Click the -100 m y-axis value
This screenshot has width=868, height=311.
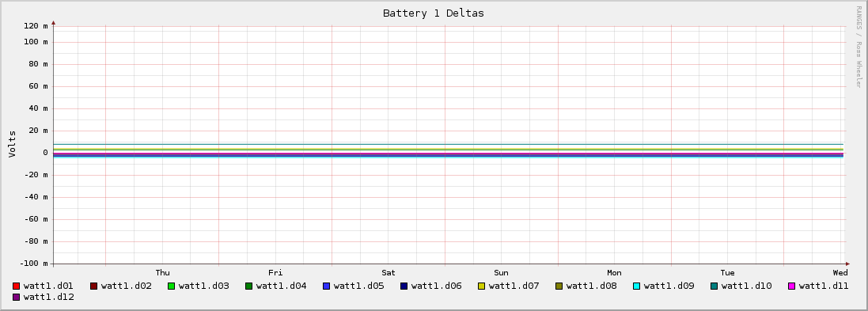pos(34,264)
